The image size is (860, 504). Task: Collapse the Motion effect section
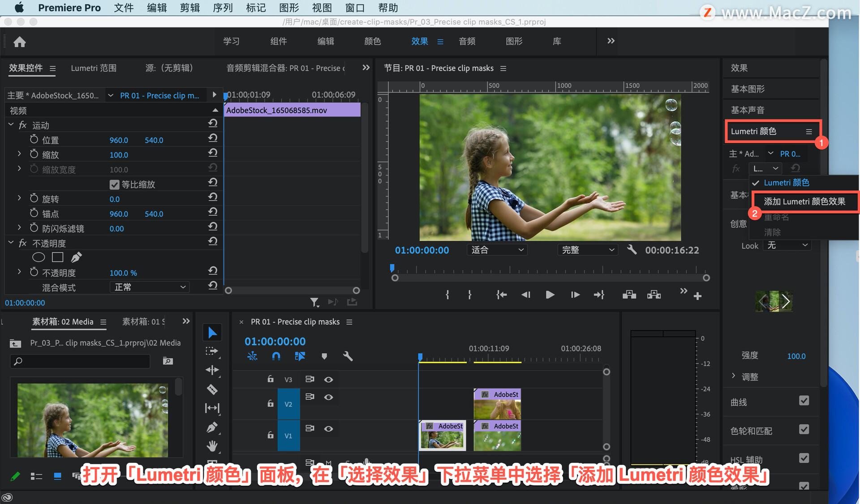(11, 125)
